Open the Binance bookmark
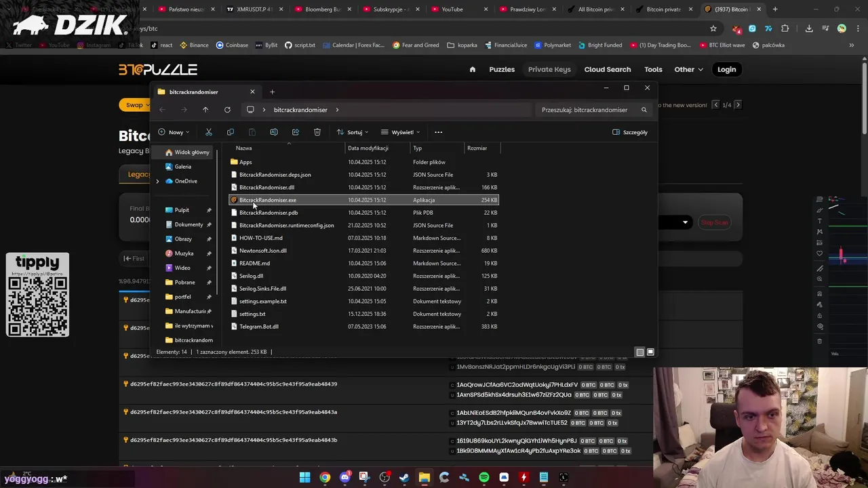The height and width of the screenshot is (488, 868). click(x=194, y=45)
